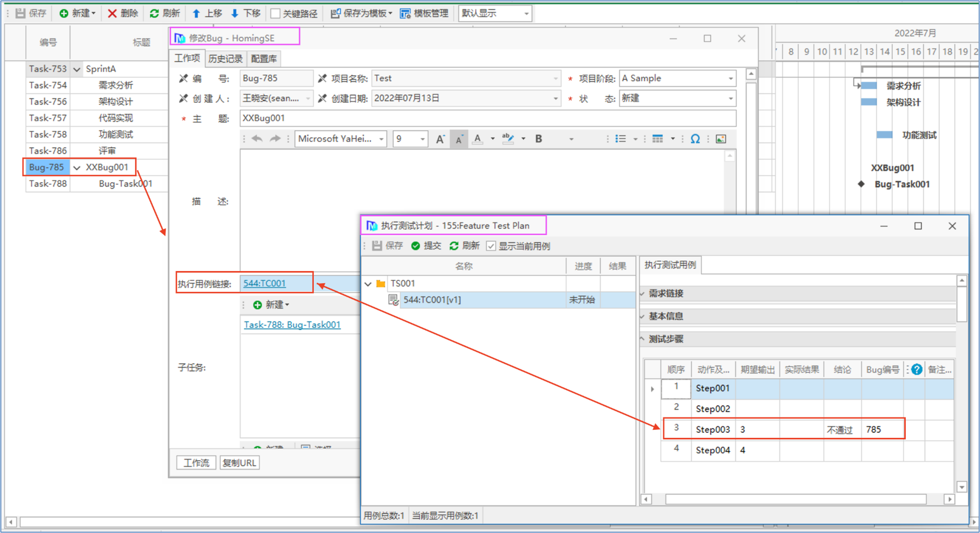
Task: Click the Delete (删除) red X icon
Action: click(x=112, y=13)
